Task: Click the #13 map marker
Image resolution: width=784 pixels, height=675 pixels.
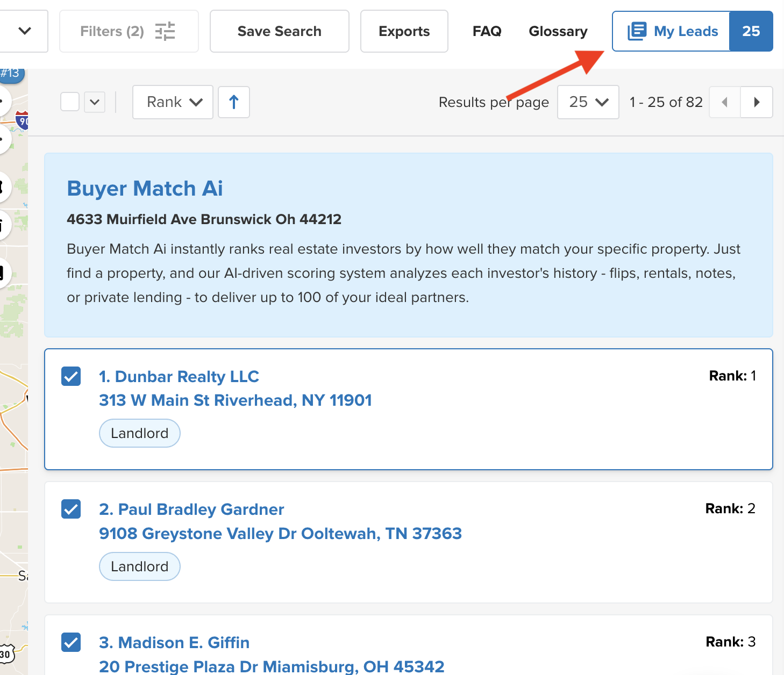Action: tap(11, 74)
